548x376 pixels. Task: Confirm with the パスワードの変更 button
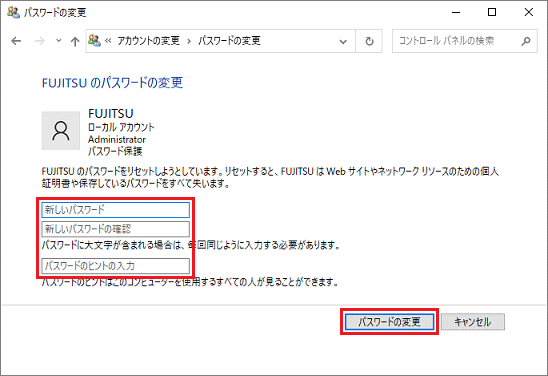click(x=389, y=321)
